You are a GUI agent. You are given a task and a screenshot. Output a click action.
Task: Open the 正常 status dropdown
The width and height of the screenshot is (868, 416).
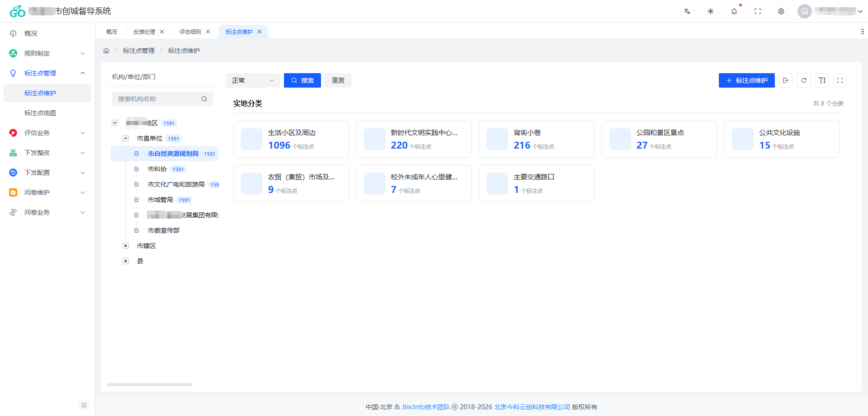[x=253, y=80]
